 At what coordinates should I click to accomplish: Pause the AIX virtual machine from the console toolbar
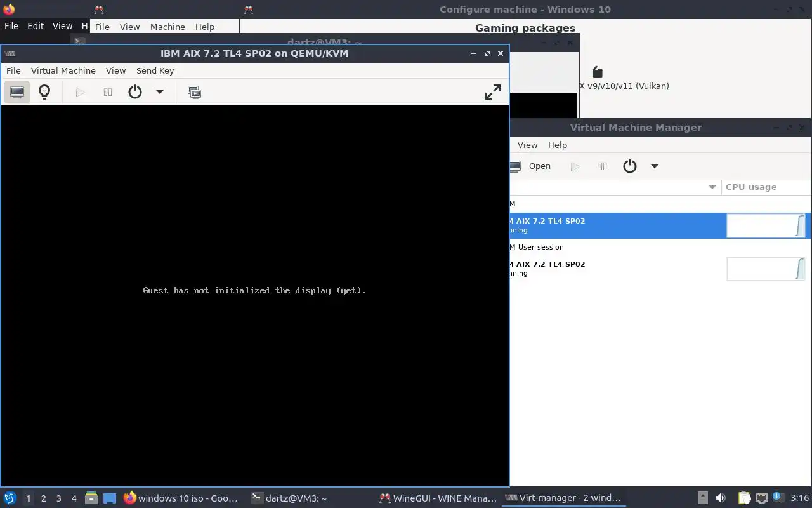pos(108,92)
